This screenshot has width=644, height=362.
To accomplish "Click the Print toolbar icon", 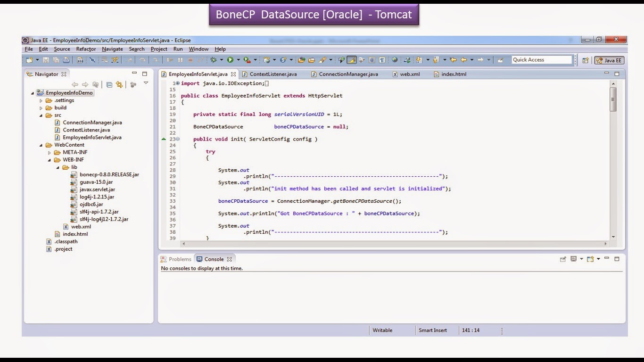I will point(66,60).
